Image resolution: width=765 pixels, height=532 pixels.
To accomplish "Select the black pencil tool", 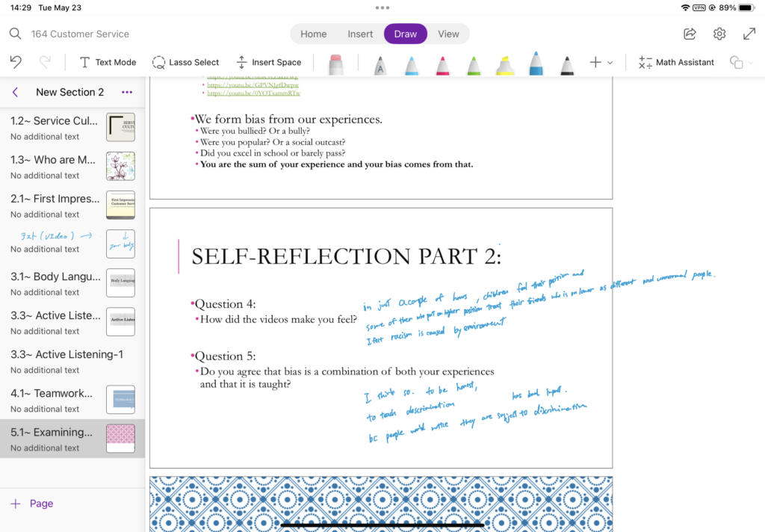I will coord(567,65).
